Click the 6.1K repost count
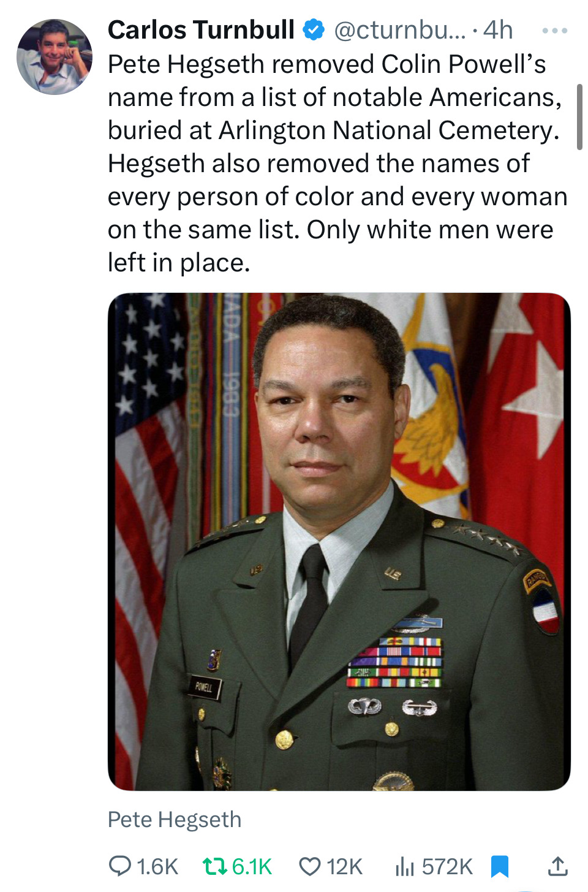This screenshot has height=892, width=588. pyautogui.click(x=252, y=867)
